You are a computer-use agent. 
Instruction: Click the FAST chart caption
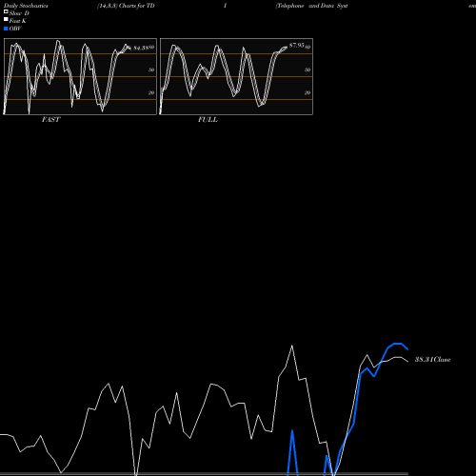pos(50,120)
